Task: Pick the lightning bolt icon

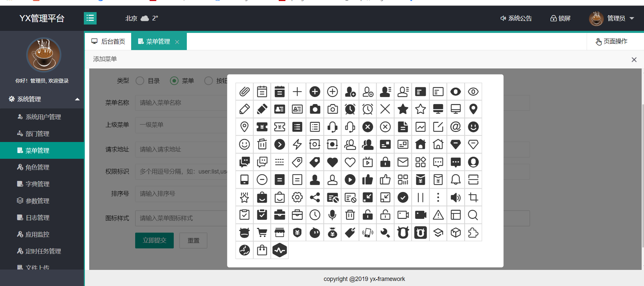Action: click(x=297, y=144)
